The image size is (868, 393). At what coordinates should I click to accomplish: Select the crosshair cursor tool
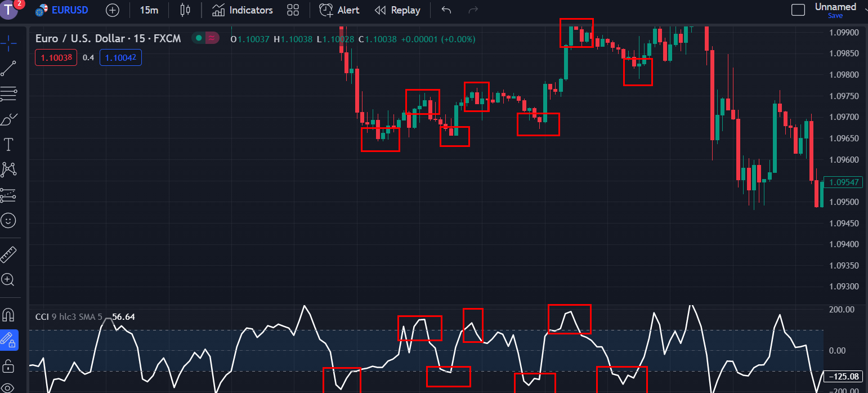(8, 43)
